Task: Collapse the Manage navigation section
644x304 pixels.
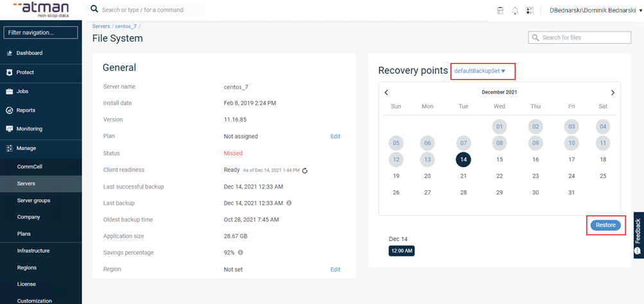Action: point(26,148)
